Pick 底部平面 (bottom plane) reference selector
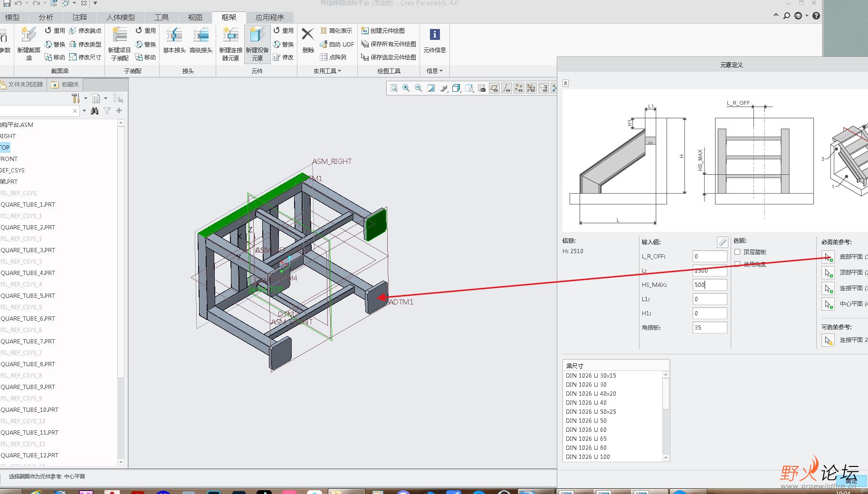This screenshot has height=494, width=868. [828, 257]
